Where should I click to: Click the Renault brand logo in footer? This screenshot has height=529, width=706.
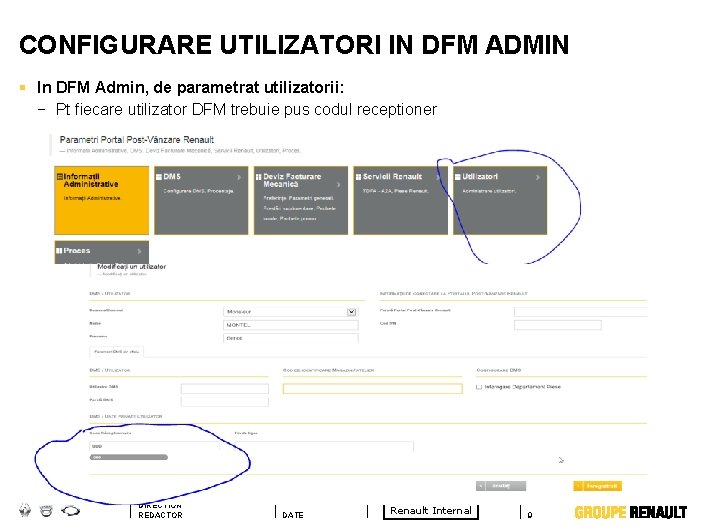click(x=25, y=511)
